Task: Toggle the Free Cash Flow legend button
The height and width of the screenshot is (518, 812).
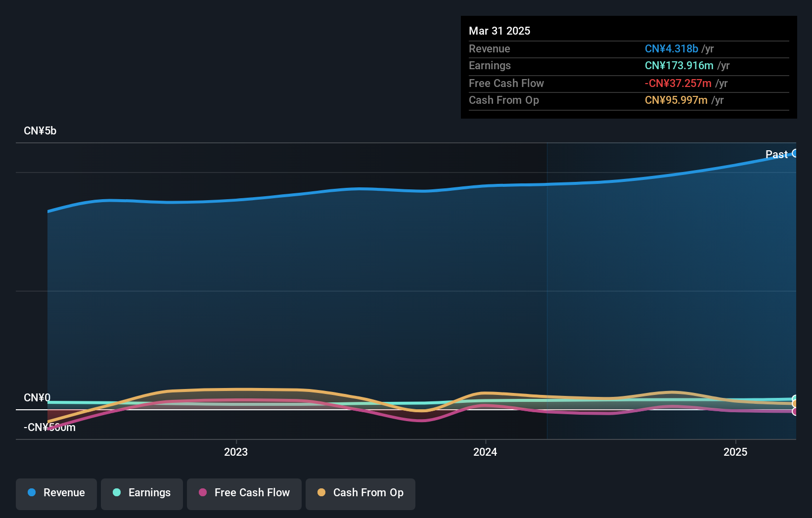Action: [244, 493]
